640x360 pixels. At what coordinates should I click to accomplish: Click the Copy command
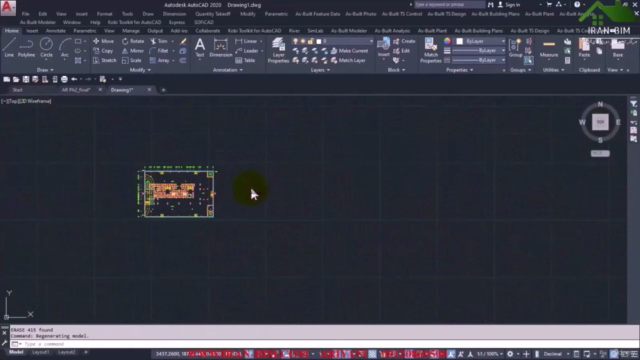(x=103, y=51)
